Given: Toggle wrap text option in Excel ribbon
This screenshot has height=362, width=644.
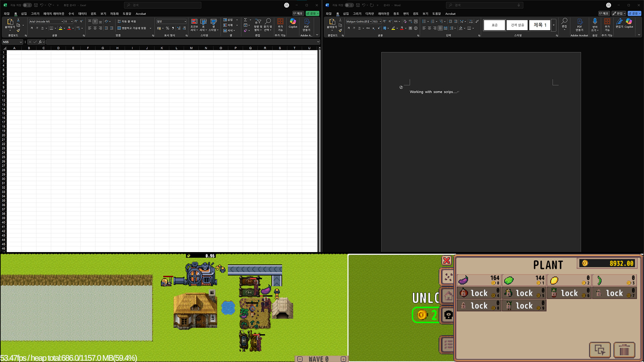Looking at the screenshot, I should click(x=127, y=21).
